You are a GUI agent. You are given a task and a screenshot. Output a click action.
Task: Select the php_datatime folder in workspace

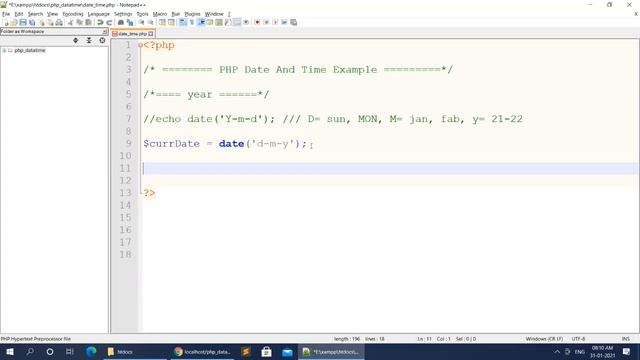click(x=29, y=50)
